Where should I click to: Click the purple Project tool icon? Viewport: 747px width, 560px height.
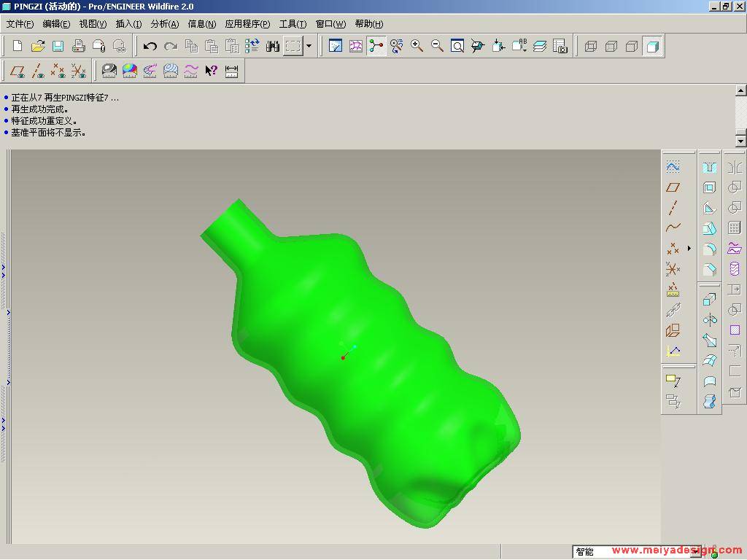735,248
